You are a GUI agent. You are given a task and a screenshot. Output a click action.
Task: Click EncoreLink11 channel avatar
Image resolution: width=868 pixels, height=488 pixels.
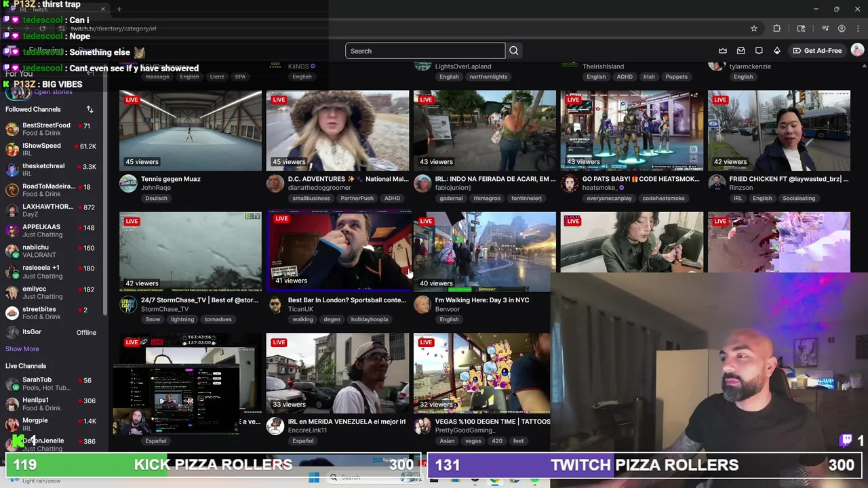pyautogui.click(x=275, y=426)
